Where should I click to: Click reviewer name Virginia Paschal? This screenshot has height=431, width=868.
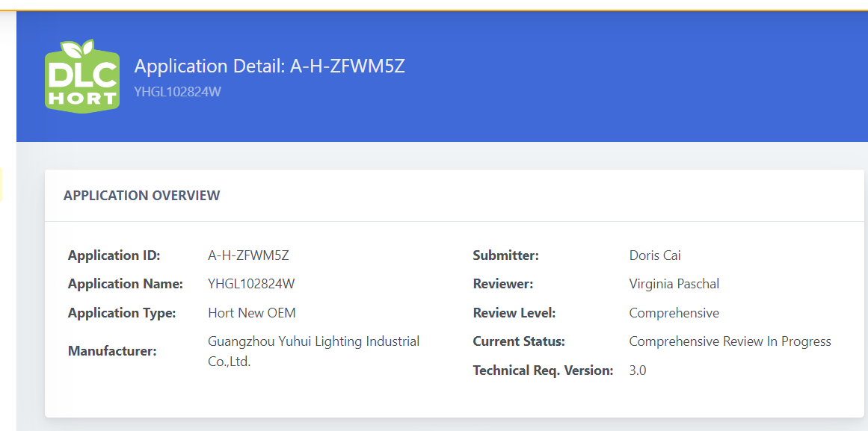(674, 285)
